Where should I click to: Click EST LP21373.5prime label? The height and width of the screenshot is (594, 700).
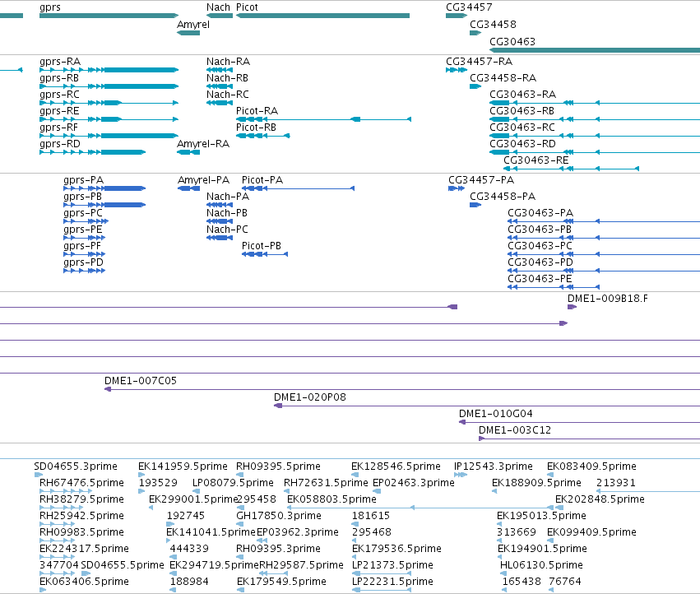(x=392, y=565)
